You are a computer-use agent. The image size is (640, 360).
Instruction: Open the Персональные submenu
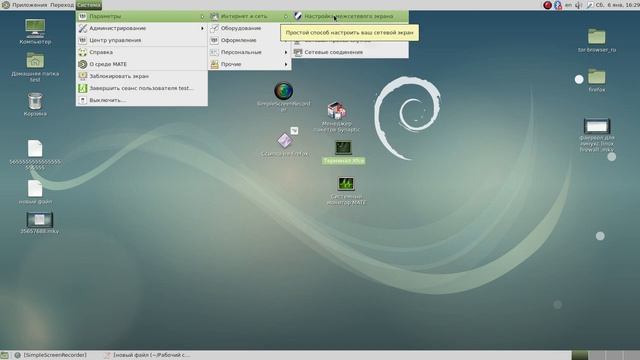tap(249, 52)
